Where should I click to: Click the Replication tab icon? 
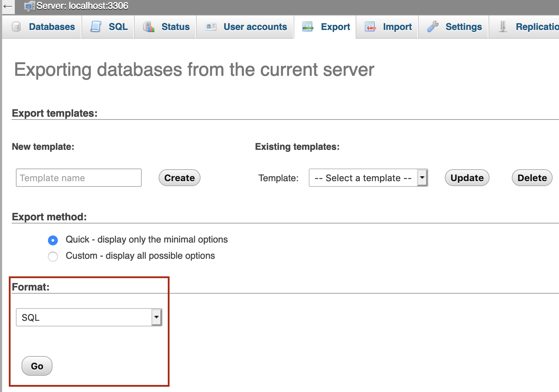pos(503,27)
